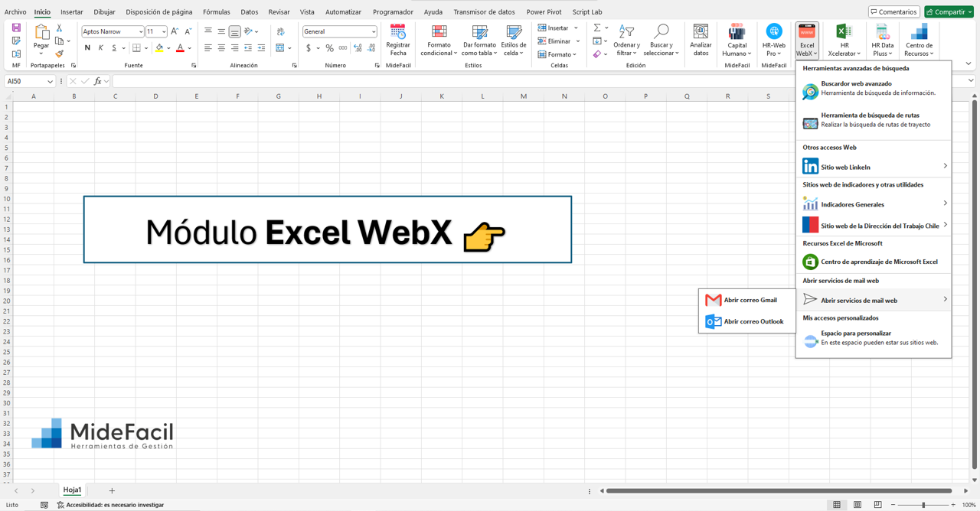Open HR-Web Pro add-in menu
Image resolution: width=980 pixels, height=511 pixels.
coord(774,40)
